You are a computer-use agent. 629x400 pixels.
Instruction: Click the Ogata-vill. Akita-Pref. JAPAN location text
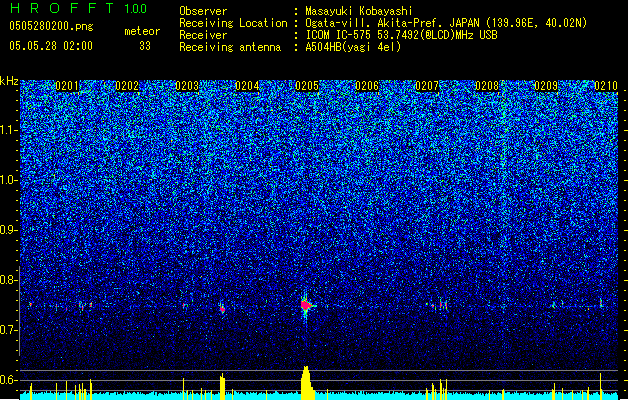[x=446, y=23]
